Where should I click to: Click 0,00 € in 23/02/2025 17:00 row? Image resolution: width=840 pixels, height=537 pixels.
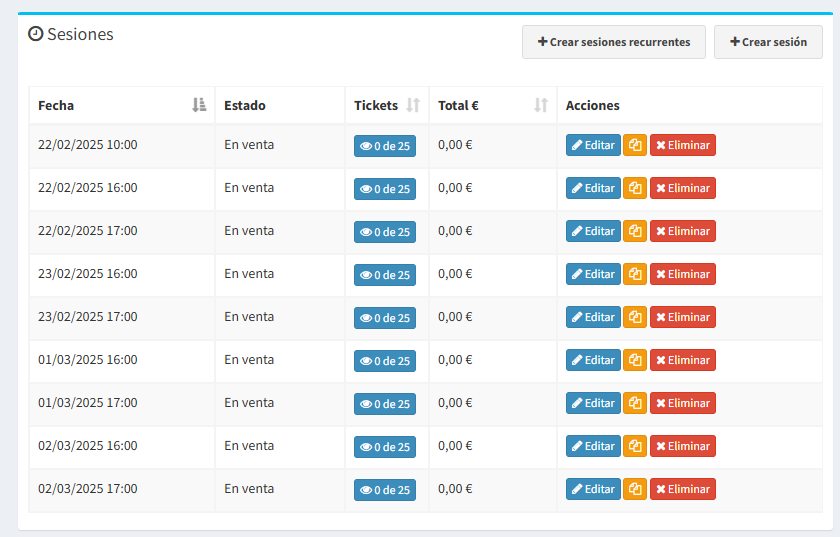pos(455,317)
